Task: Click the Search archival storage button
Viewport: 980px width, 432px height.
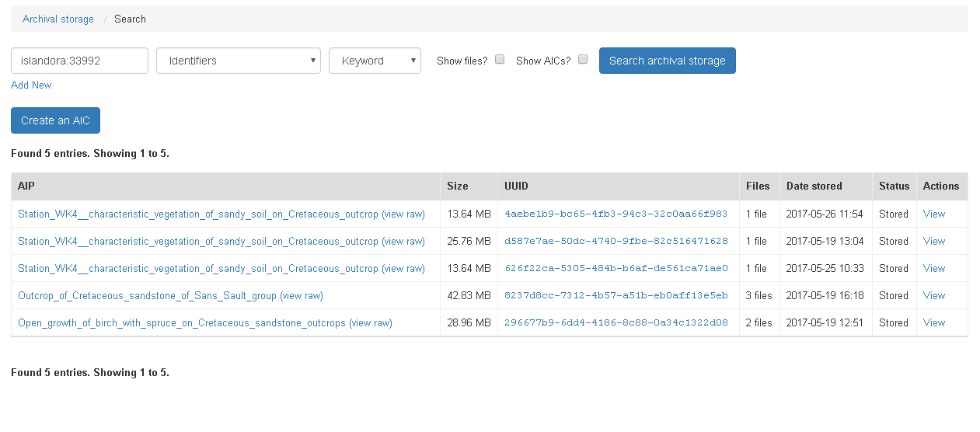Action: point(668,61)
